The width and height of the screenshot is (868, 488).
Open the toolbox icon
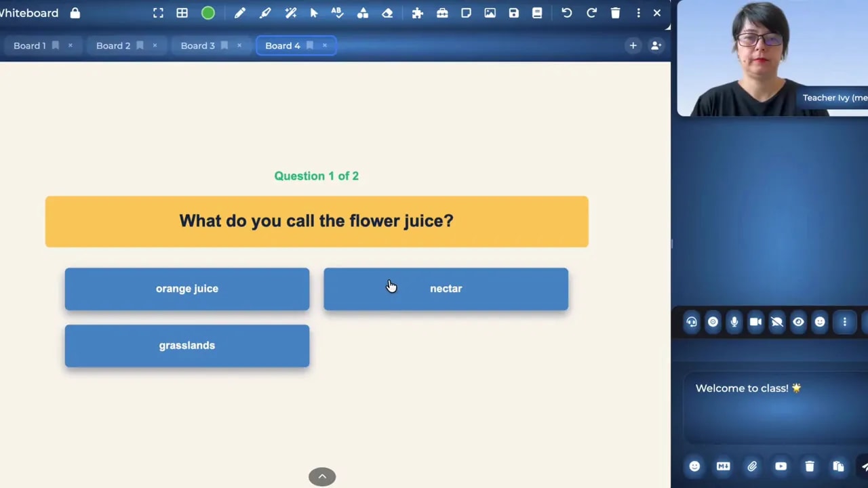point(442,13)
